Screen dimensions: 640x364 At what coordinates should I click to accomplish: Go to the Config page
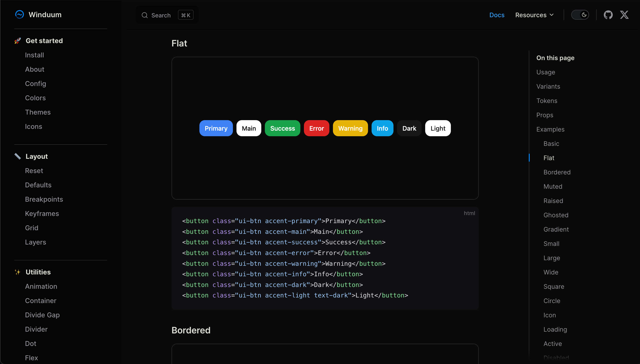pyautogui.click(x=36, y=84)
